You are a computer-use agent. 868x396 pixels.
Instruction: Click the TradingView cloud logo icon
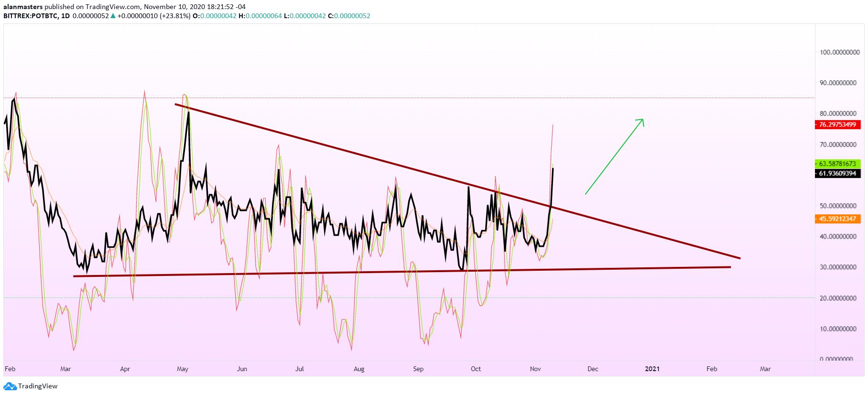[x=10, y=386]
